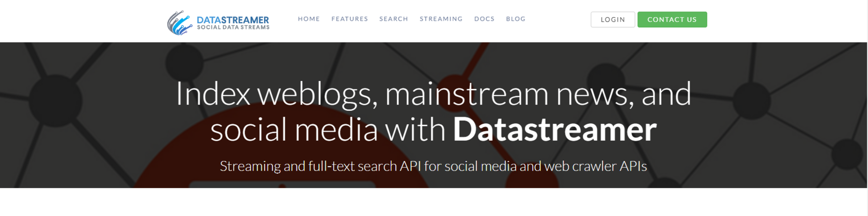Click the green CONTACT US button
868x216 pixels.
click(672, 20)
